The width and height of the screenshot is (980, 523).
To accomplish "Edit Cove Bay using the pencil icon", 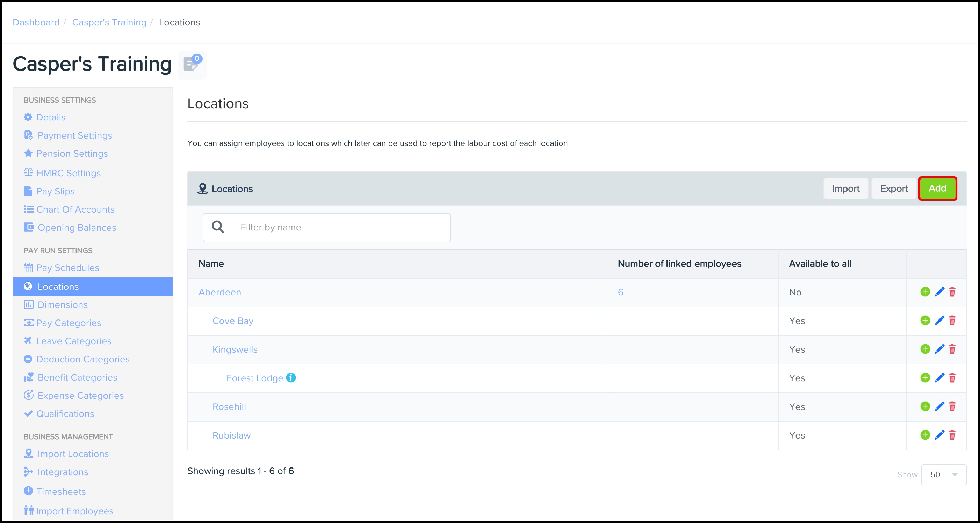I will 939,321.
